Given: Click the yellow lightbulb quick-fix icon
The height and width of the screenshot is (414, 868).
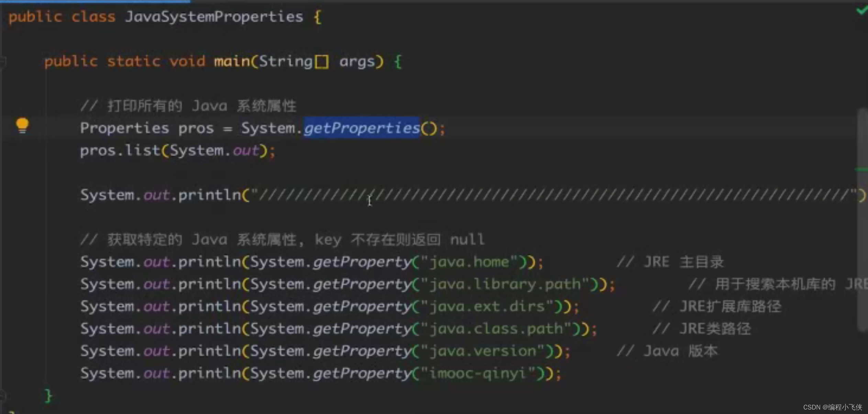Looking at the screenshot, I should 22,125.
